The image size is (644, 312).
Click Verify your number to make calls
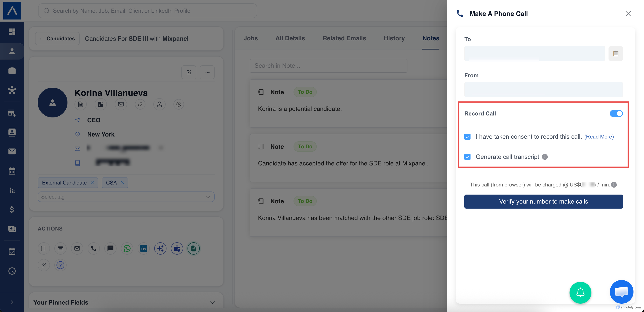[543, 202]
